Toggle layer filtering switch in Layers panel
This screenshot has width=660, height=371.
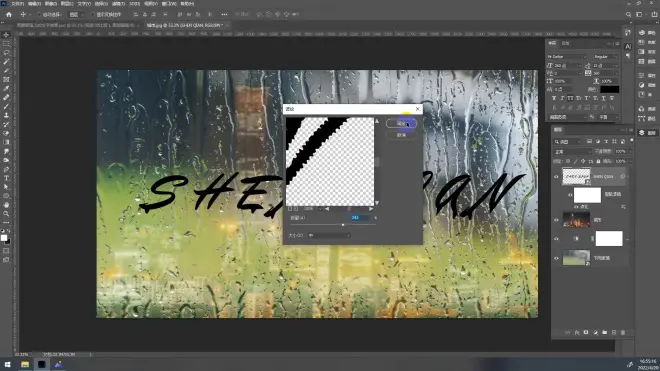coord(631,141)
